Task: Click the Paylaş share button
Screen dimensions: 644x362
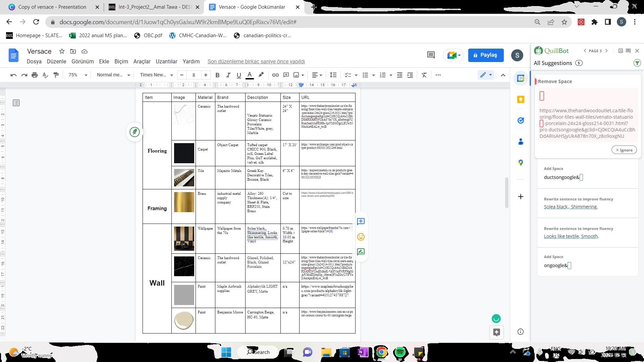Action: click(486, 55)
